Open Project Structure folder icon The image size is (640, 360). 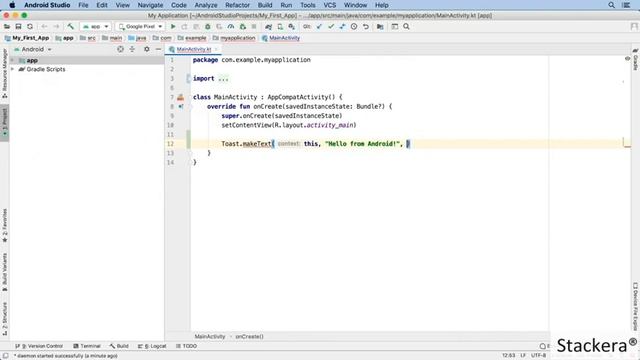(380, 27)
